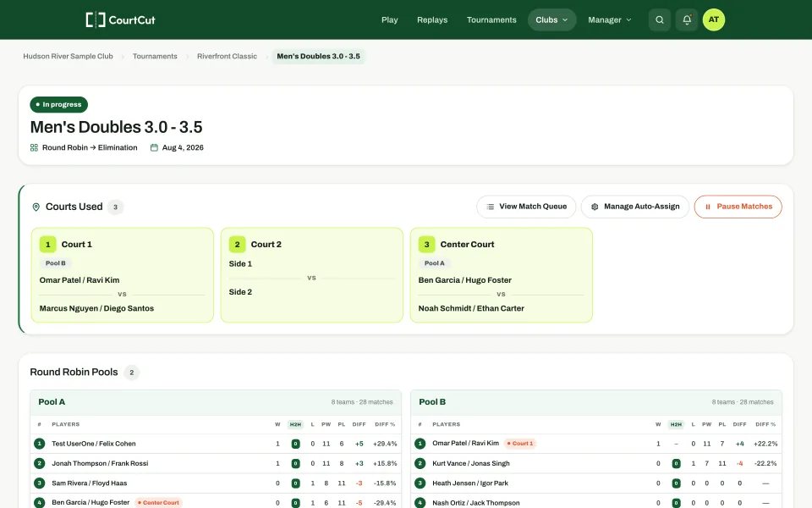812x508 pixels.
Task: Open the empty Court 2 card
Action: point(312,274)
